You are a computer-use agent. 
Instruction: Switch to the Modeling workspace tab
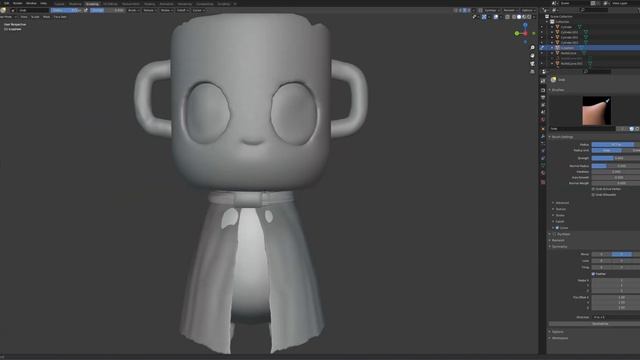pos(75,4)
